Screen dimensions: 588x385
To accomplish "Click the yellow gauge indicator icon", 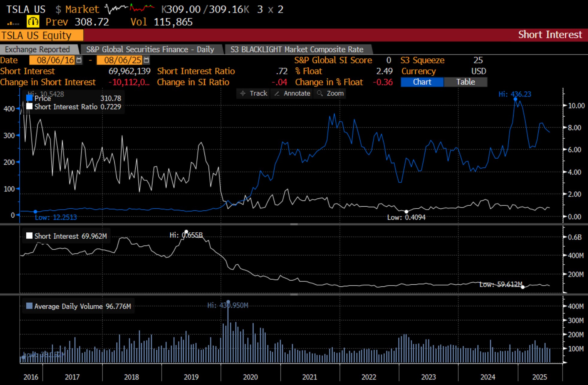I will 33,22.
